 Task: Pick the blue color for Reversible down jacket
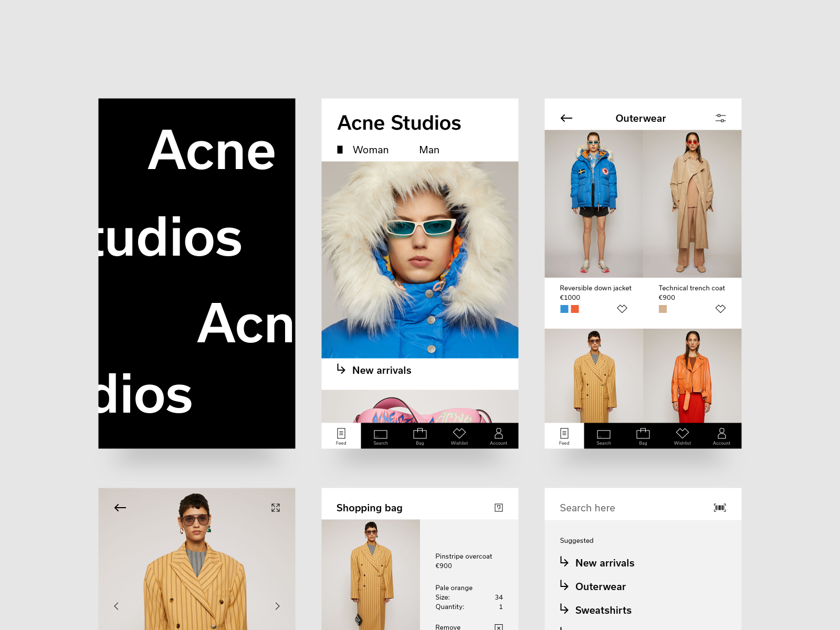point(564,309)
